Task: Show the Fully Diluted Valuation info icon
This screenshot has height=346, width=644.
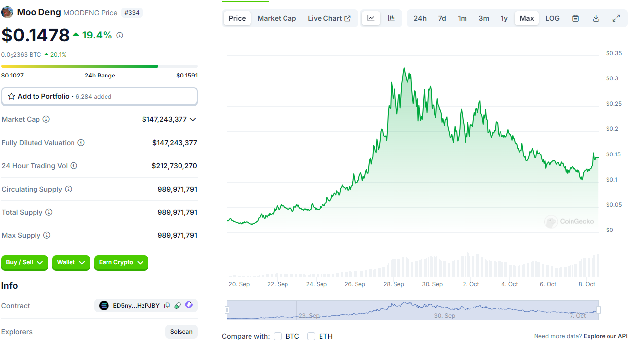Action: click(81, 143)
